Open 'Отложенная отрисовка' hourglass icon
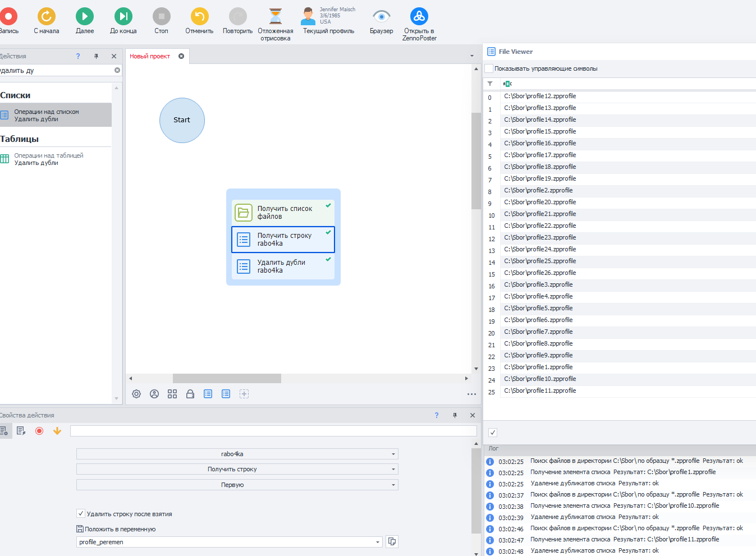 point(275,17)
